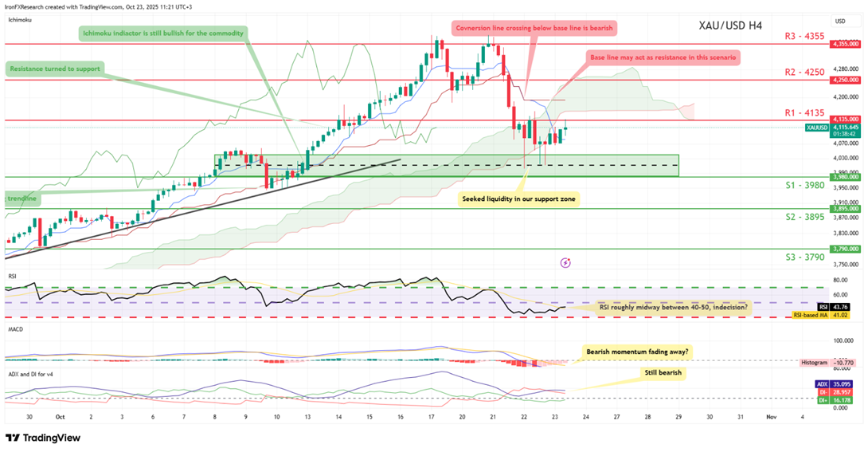This screenshot has width=868, height=452.
Task: Click the purple lightning event icon
Action: click(x=565, y=261)
